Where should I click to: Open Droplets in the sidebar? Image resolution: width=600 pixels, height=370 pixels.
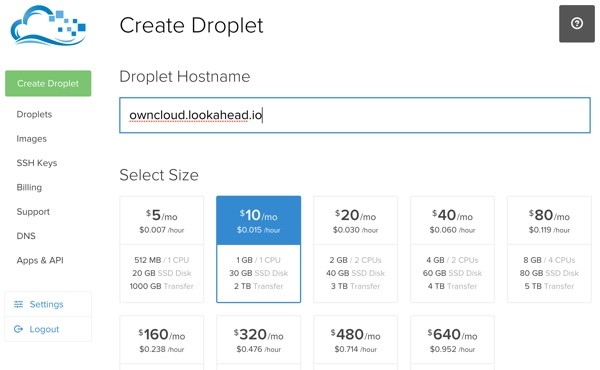(34, 114)
